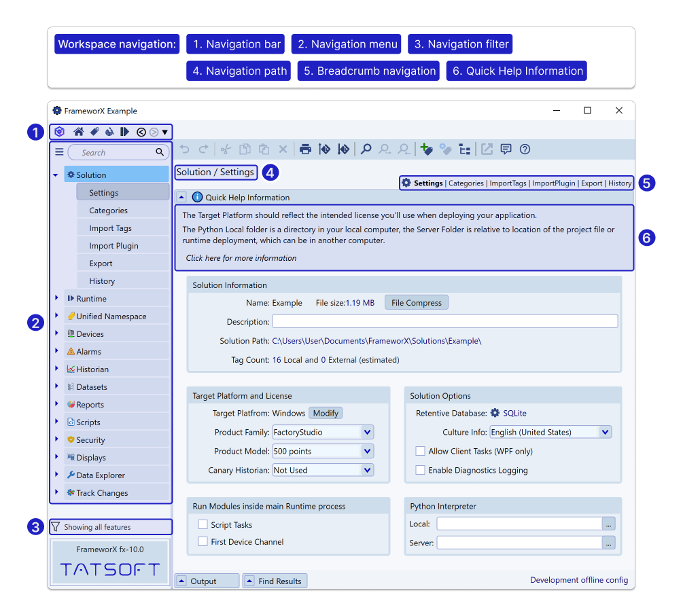Click the Redo toolbar icon
Viewport: 683px width, 616px height.
click(x=203, y=149)
